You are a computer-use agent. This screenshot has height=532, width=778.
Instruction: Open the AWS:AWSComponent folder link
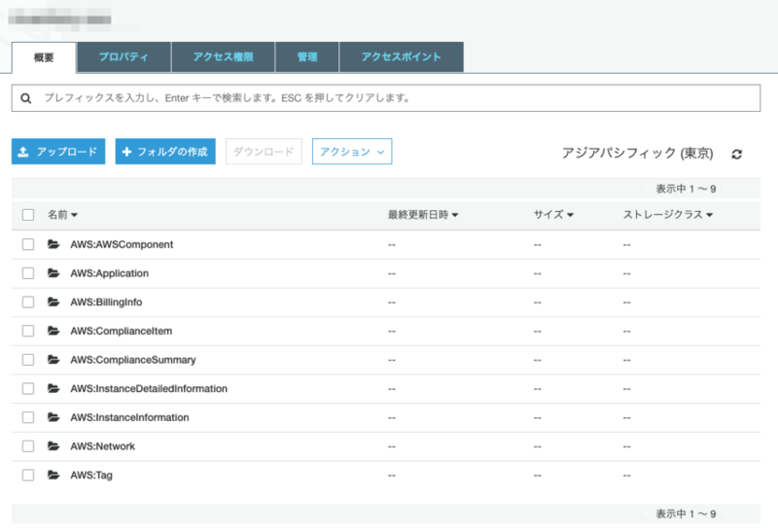(122, 244)
